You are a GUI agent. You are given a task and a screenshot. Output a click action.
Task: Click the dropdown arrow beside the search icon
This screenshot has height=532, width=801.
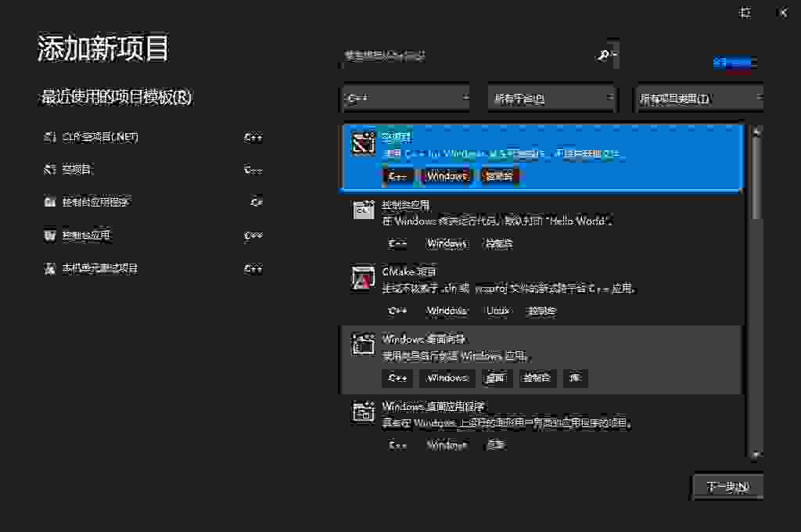click(614, 54)
